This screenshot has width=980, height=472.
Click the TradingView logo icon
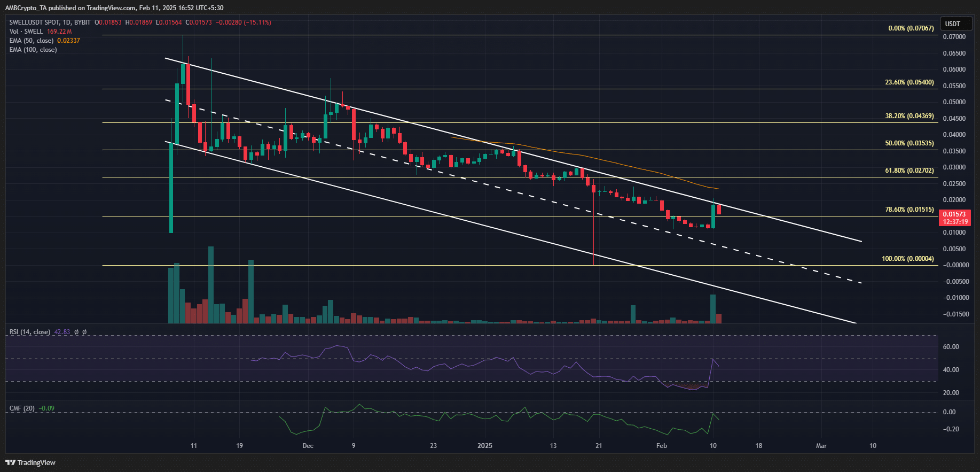click(11, 462)
